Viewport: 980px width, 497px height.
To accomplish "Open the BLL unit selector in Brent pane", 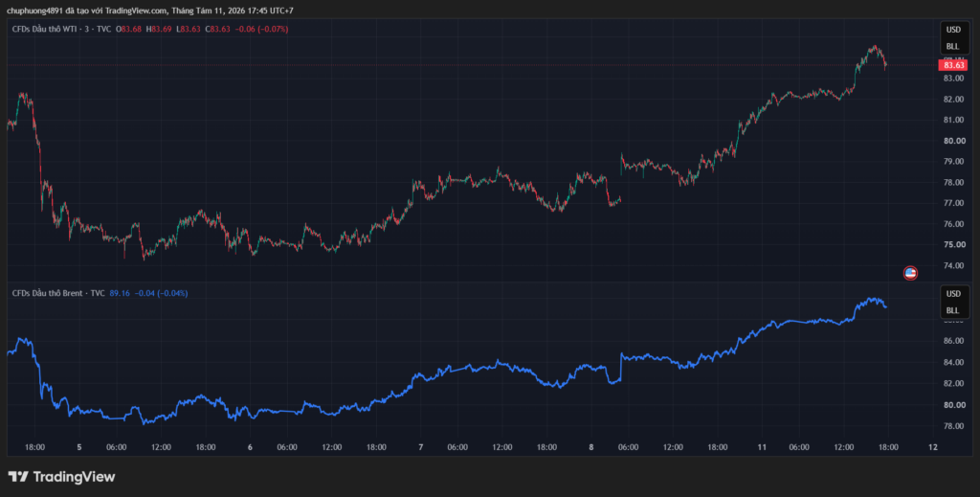I will (952, 310).
